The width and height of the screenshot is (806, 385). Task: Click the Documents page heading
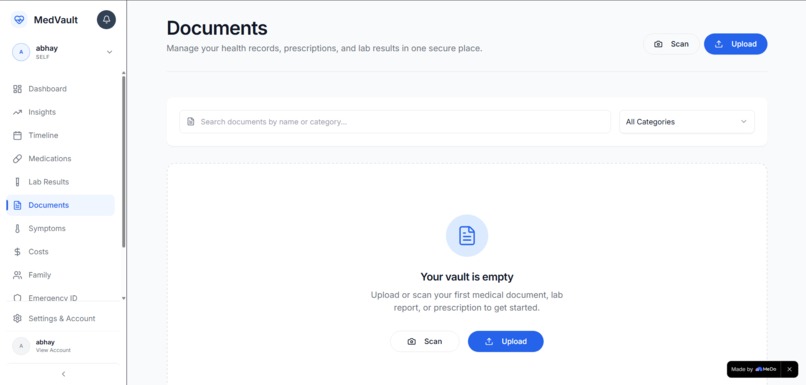217,28
